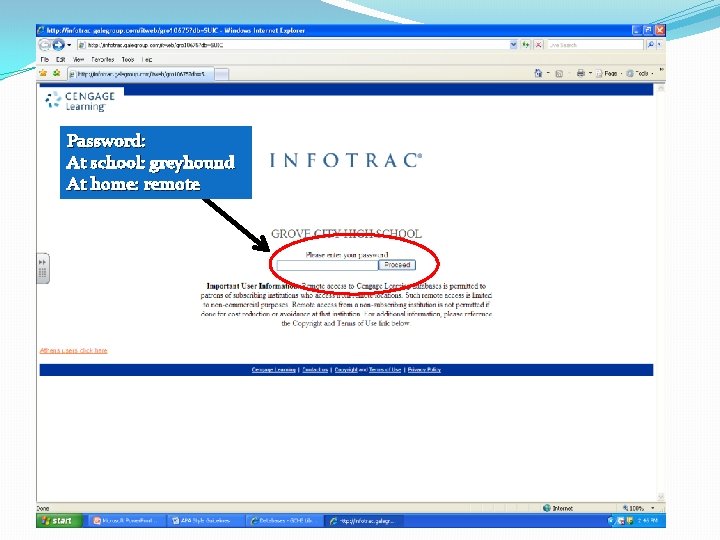Open the Contact Us footer link
The image size is (720, 540).
pos(315,370)
